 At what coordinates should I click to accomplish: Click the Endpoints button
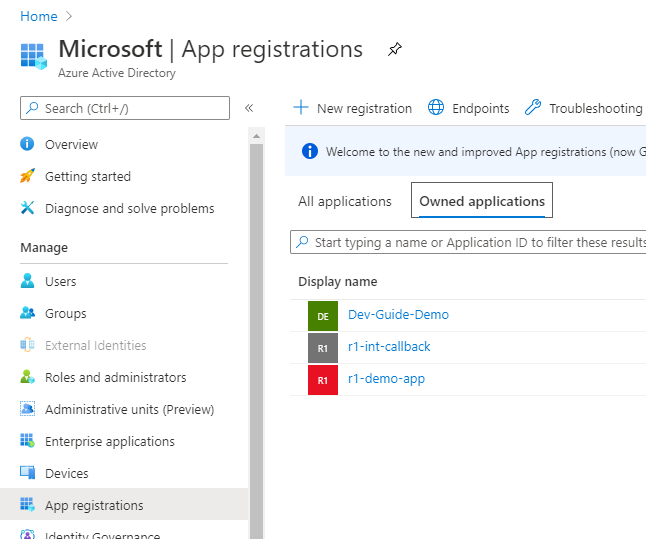pyautogui.click(x=468, y=108)
